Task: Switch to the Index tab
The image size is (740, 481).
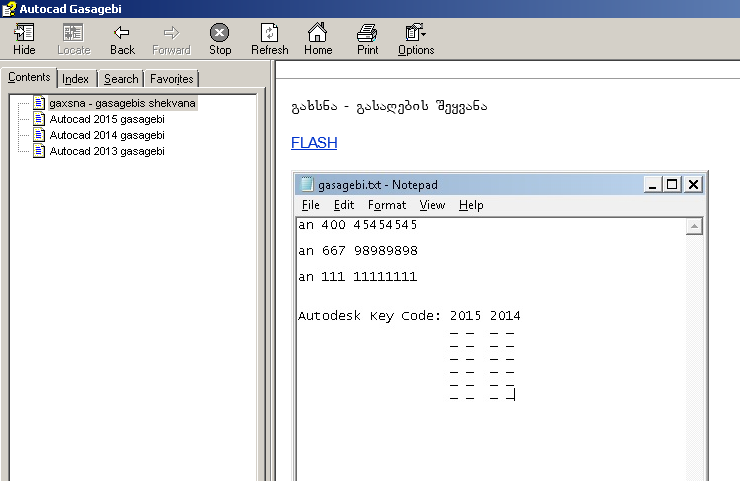Action: tap(76, 79)
